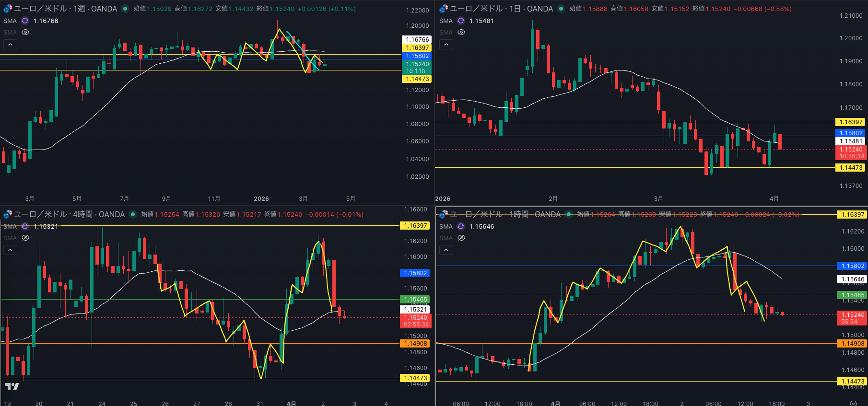The height and width of the screenshot is (406, 868).
Task: Click the purple SMA sync icon on weekly chart
Action: [x=25, y=21]
